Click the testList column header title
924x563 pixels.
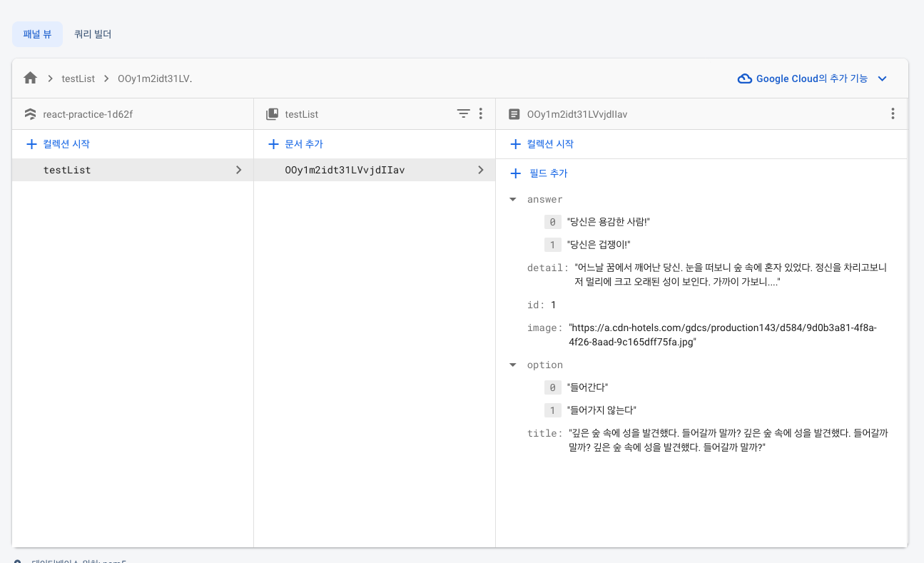tap(302, 114)
